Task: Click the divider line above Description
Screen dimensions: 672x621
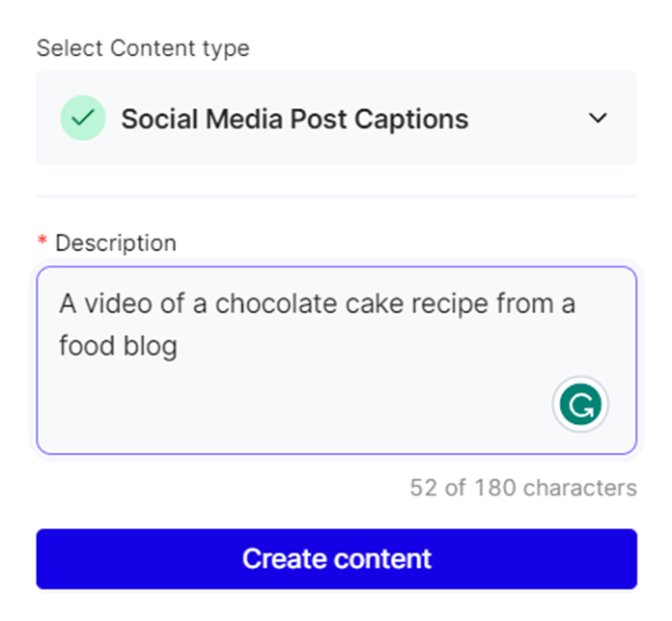Action: click(336, 196)
